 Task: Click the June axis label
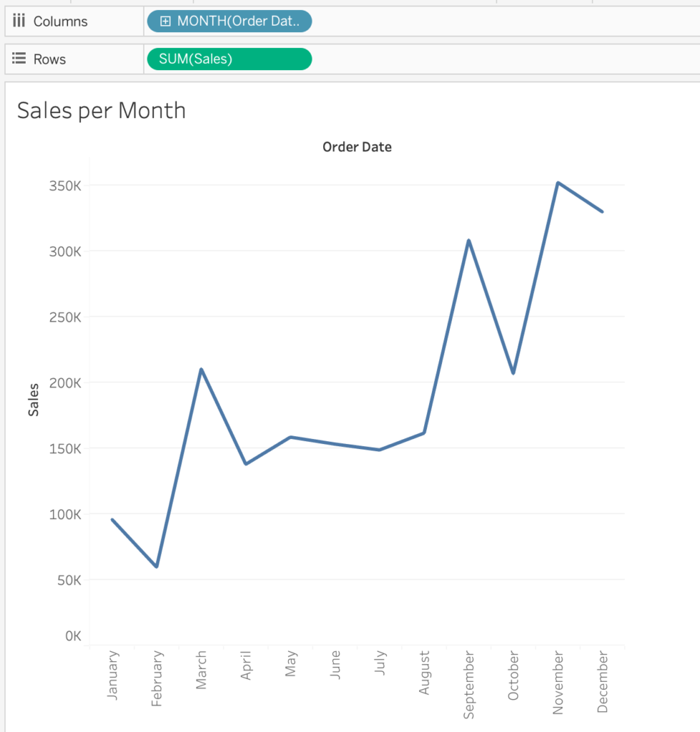click(335, 665)
